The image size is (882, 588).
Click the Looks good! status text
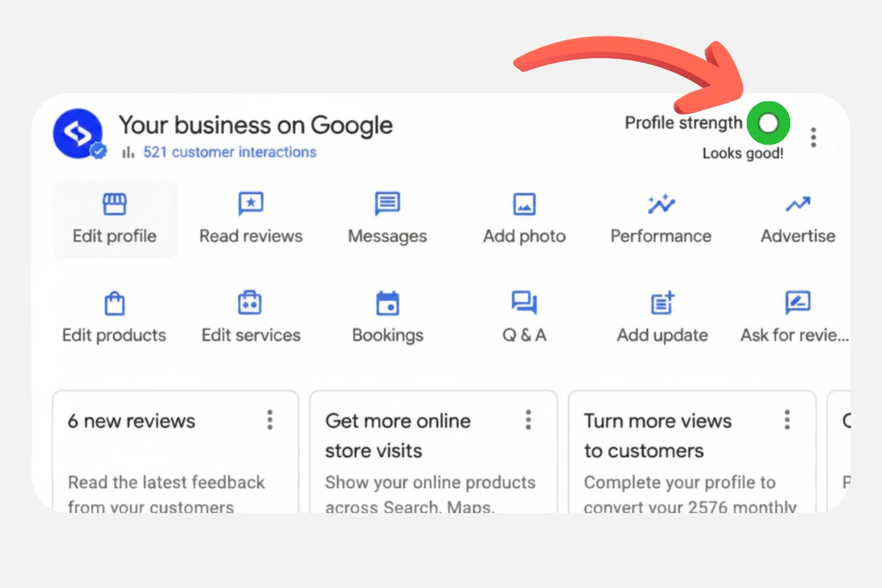743,154
